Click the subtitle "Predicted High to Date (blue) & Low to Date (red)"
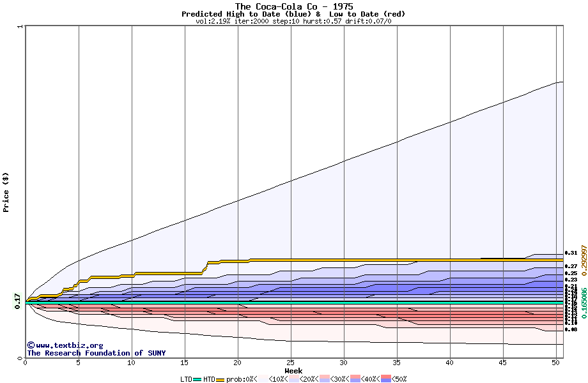 pyautogui.click(x=293, y=14)
